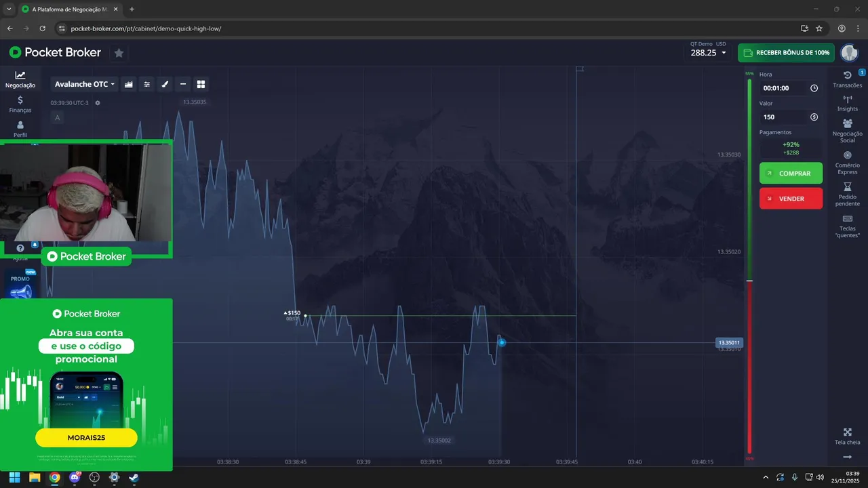Open the Windows Start menu
The image size is (868, 488).
[x=14, y=477]
